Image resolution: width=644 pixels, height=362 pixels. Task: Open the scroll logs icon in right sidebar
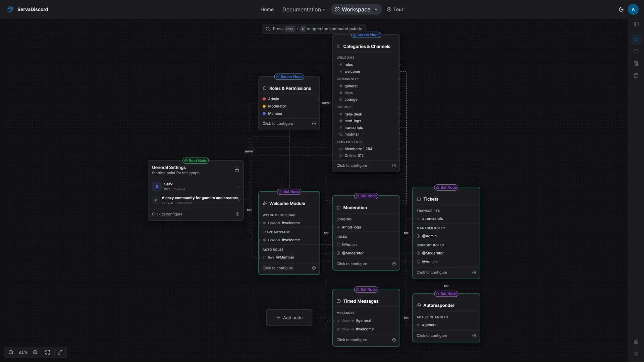click(636, 63)
